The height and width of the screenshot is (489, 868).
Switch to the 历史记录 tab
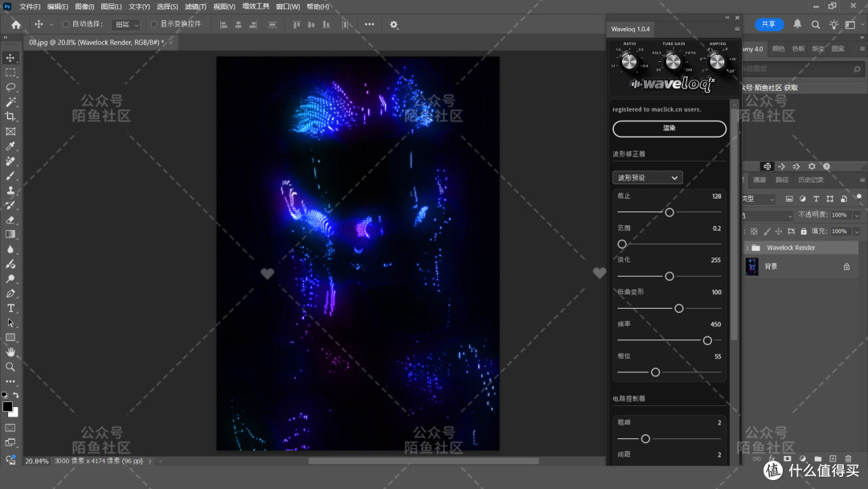(x=810, y=180)
